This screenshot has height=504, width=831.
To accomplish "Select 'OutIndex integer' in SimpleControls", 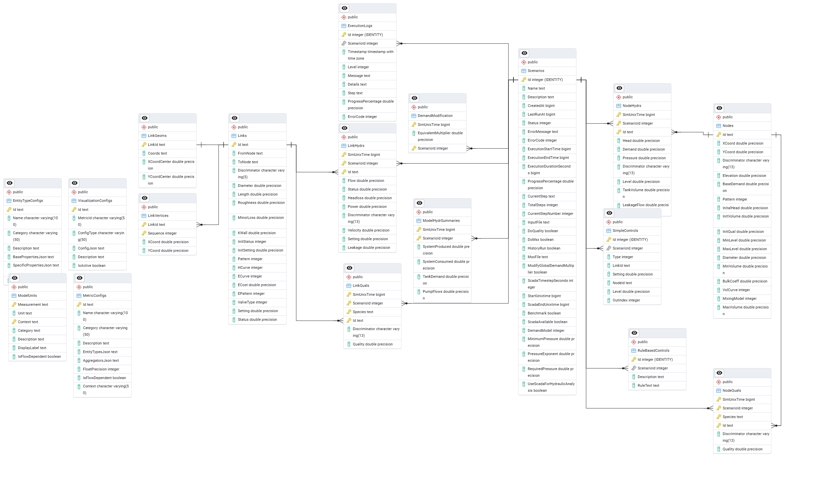I will (x=632, y=300).
